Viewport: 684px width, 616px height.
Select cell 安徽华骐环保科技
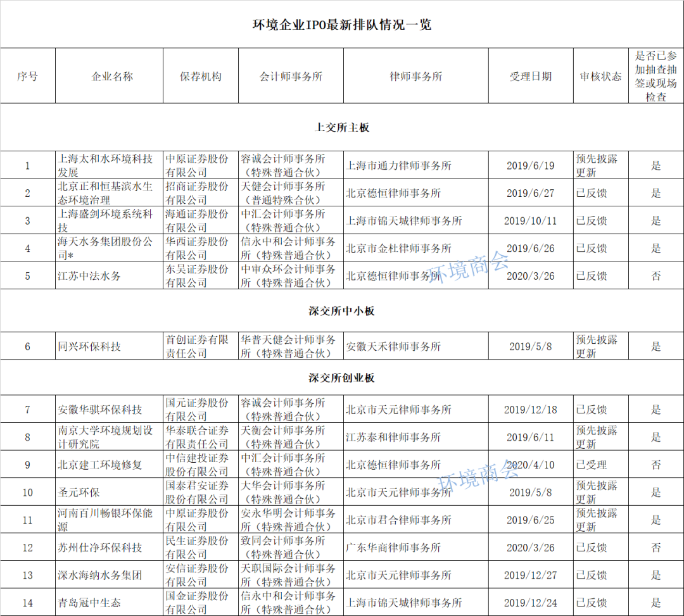coord(109,410)
